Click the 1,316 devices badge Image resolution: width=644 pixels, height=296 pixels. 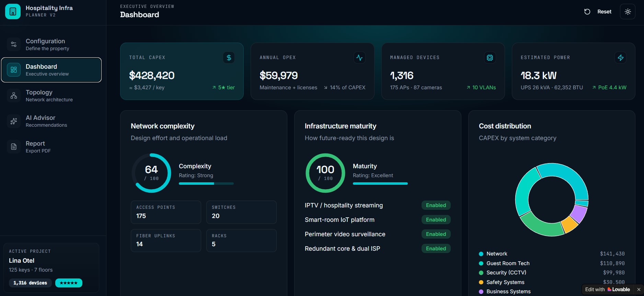click(30, 283)
